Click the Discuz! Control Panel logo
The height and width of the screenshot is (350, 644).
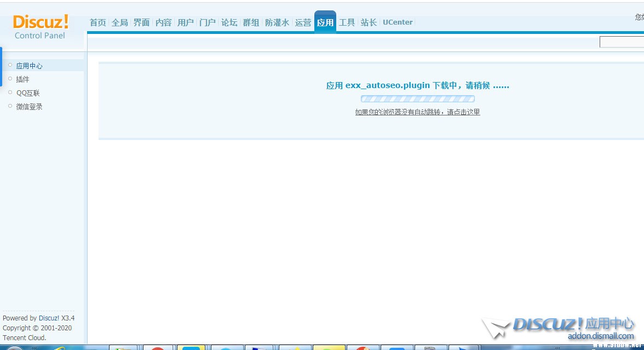coord(41,27)
